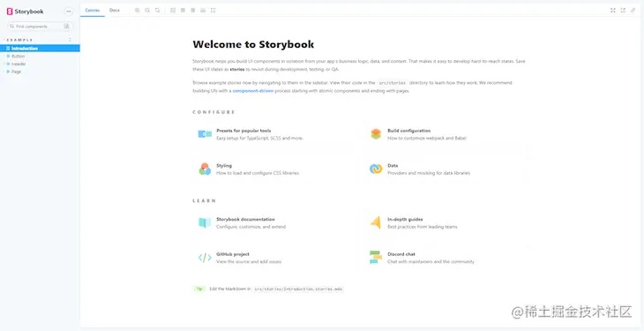Click the Build configuration stacked layers icon
The width and height of the screenshot is (644, 331).
coord(376,134)
